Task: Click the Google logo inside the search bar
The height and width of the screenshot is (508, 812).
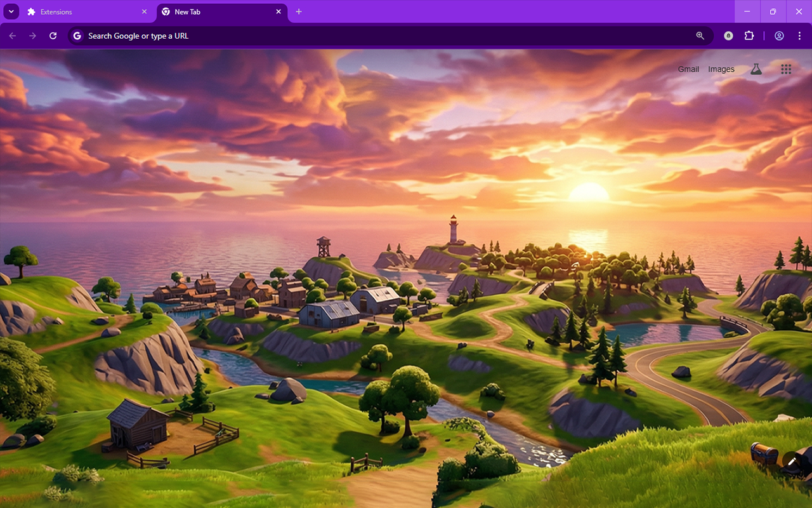Action: click(x=76, y=36)
